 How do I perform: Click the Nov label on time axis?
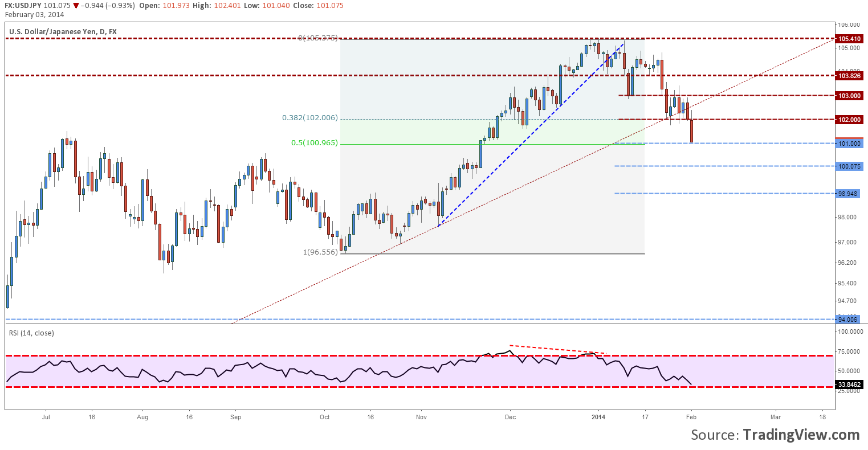click(421, 417)
